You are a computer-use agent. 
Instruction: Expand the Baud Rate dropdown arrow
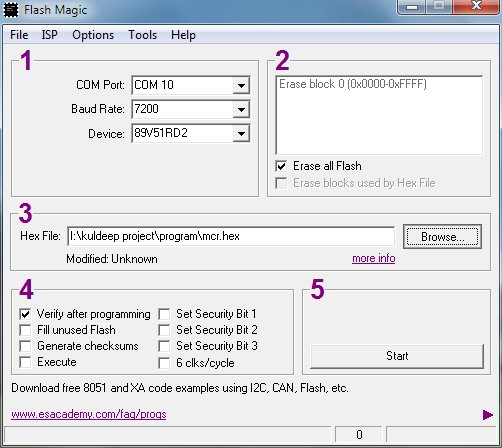coord(241,109)
